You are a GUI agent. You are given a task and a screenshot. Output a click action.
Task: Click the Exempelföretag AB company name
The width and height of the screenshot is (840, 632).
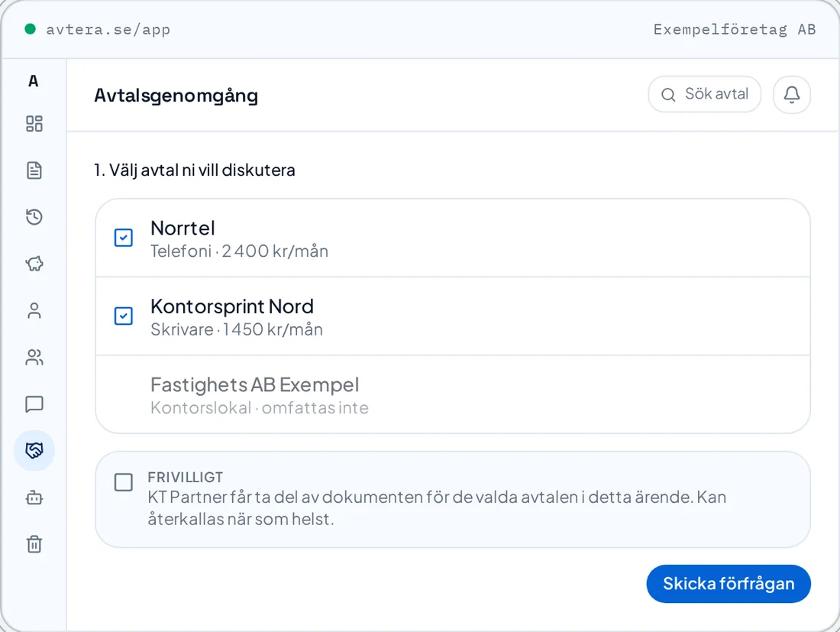click(735, 30)
